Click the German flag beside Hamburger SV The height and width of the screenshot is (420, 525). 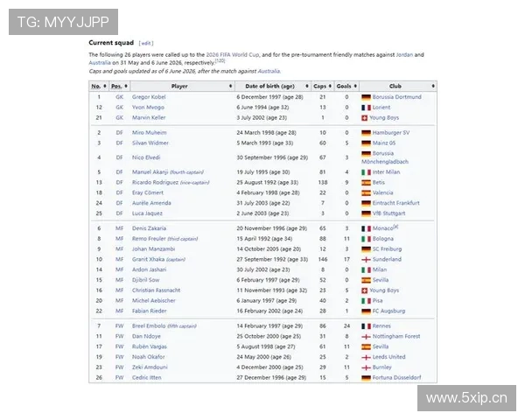pos(366,133)
